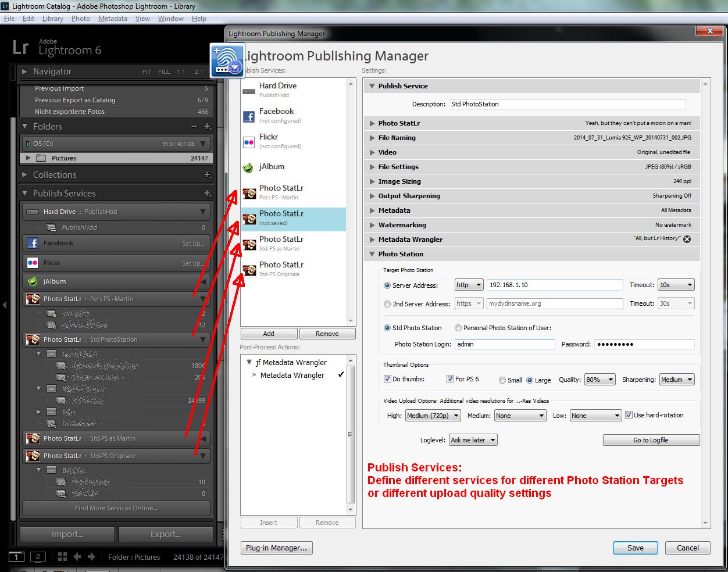728x572 pixels.
Task: Select 2nd Server Address radio button
Action: click(x=387, y=304)
